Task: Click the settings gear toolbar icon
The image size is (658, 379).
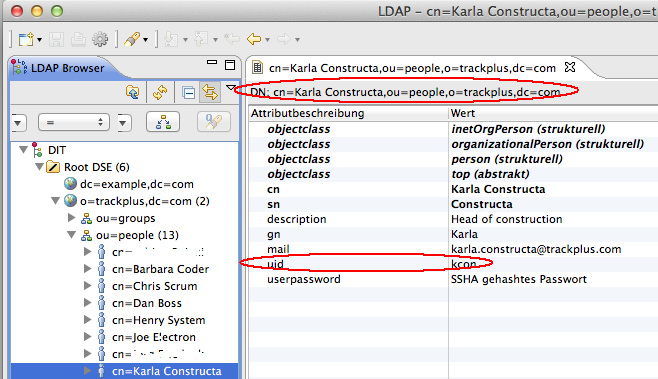Action: 100,39
